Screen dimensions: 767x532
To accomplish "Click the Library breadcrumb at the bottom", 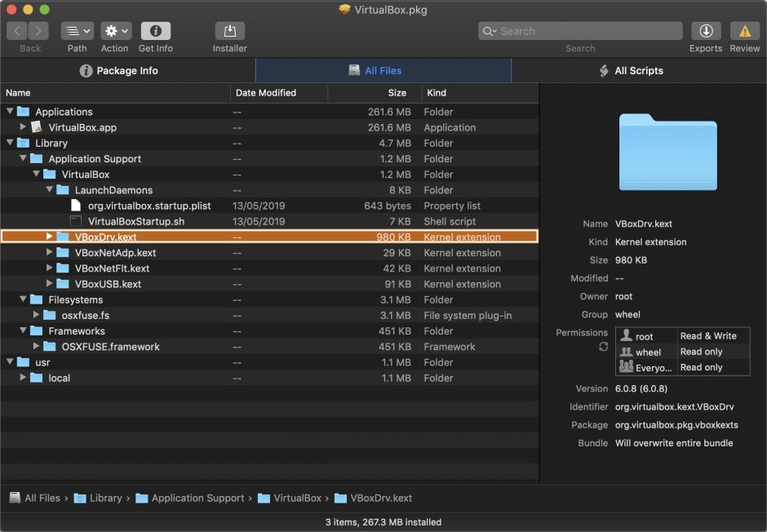I will [106, 497].
